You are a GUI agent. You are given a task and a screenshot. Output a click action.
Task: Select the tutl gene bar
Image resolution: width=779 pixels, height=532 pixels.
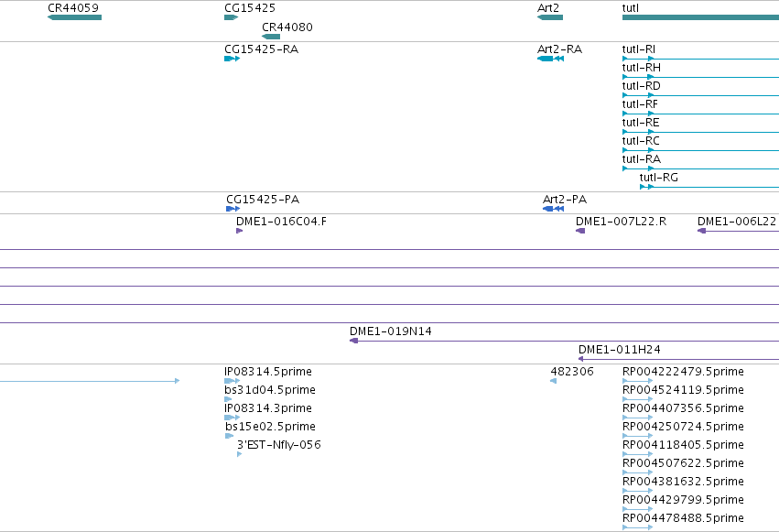[x=700, y=17]
